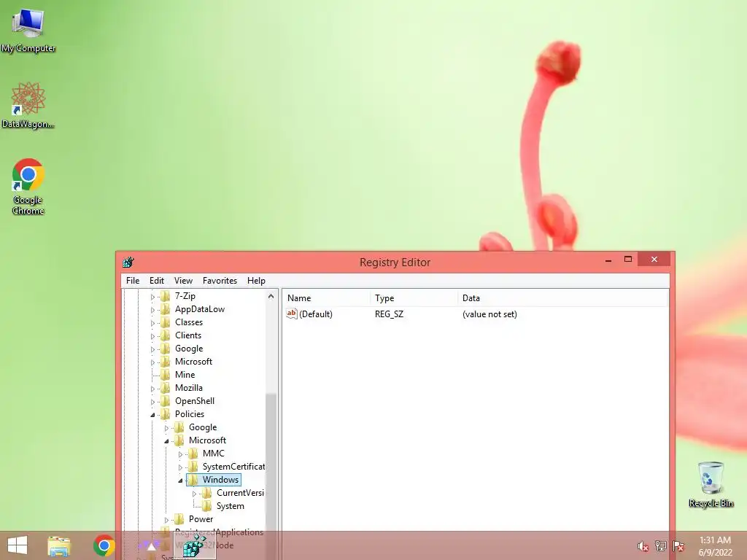Select Registry Editor taskbar button
The width and height of the screenshot is (747, 560).
tap(193, 546)
